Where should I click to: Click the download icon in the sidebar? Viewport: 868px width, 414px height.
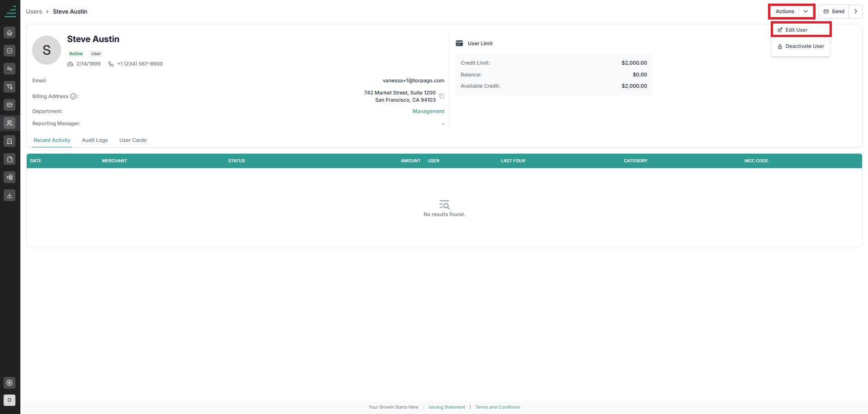tap(9, 195)
